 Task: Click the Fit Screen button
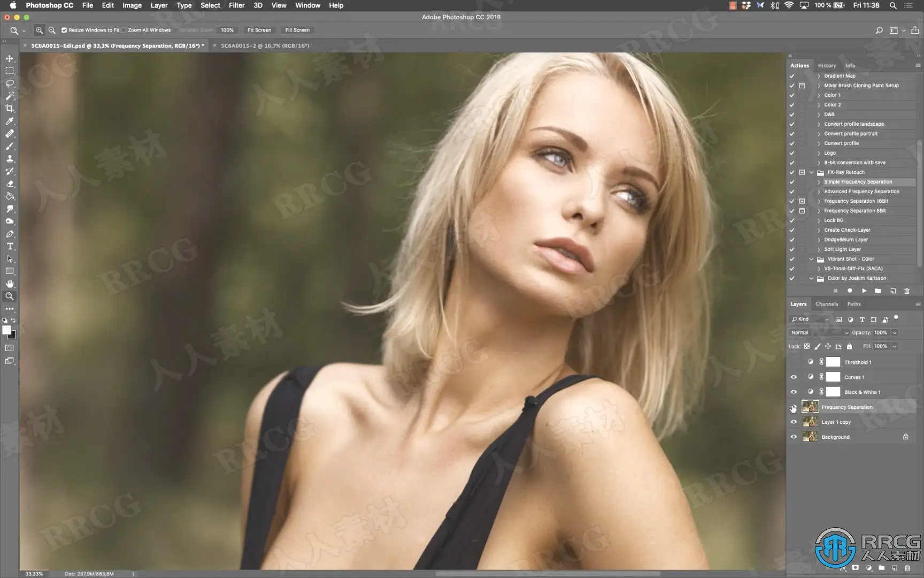[x=259, y=30]
